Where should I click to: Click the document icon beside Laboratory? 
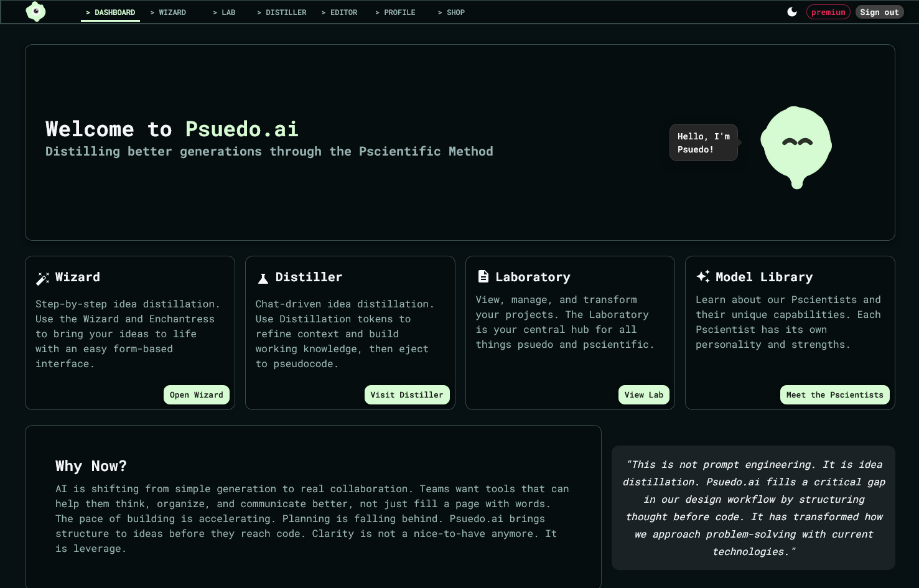coord(483,276)
